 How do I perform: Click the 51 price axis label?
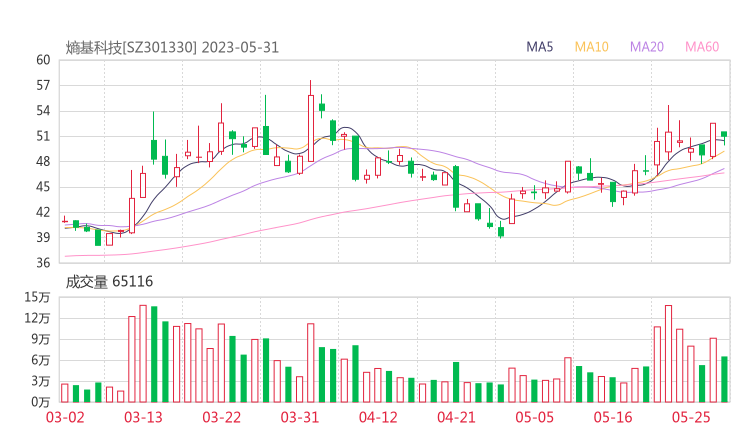click(x=43, y=136)
